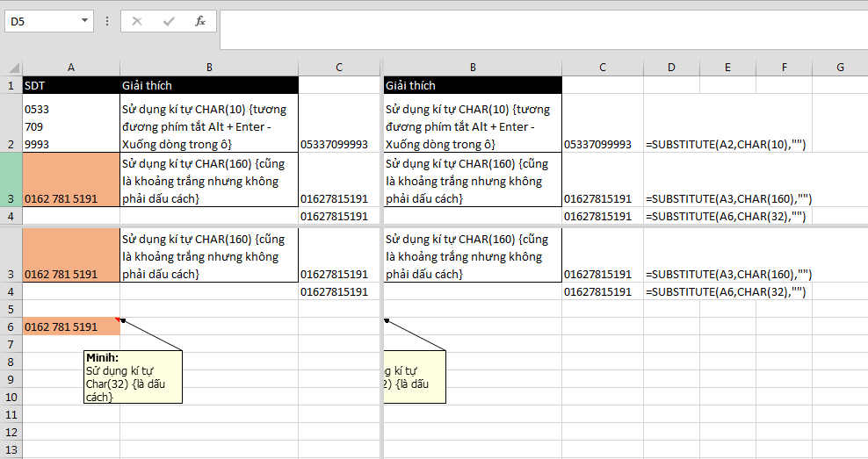Select column D header

tap(671, 68)
